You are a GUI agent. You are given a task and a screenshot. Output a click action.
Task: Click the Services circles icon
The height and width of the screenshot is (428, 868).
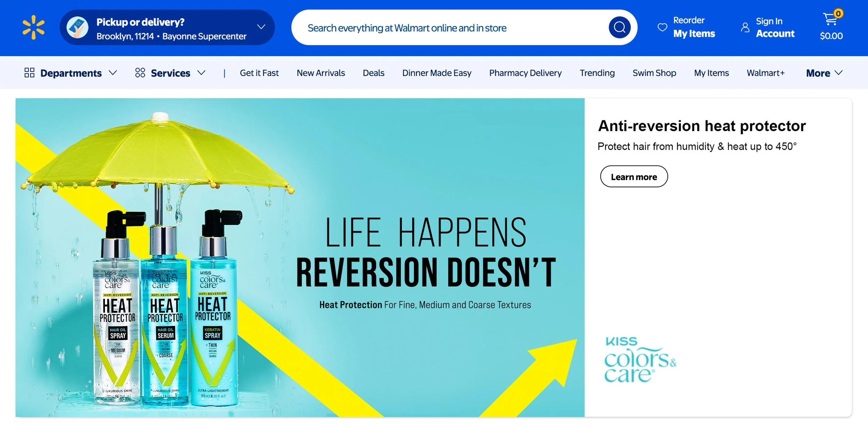(140, 72)
